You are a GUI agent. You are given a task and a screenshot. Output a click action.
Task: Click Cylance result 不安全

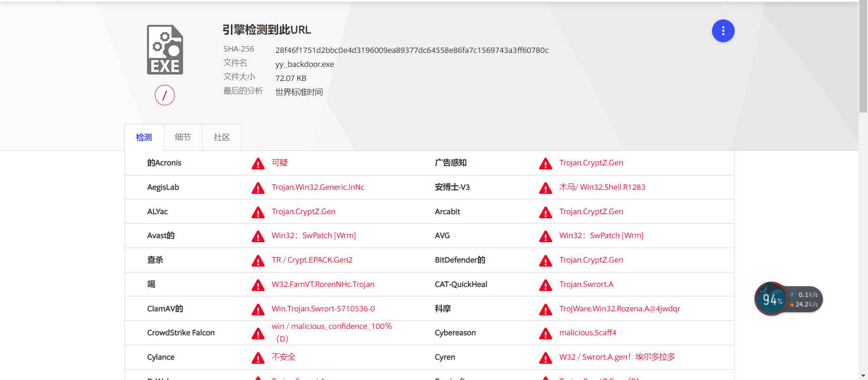tap(283, 357)
